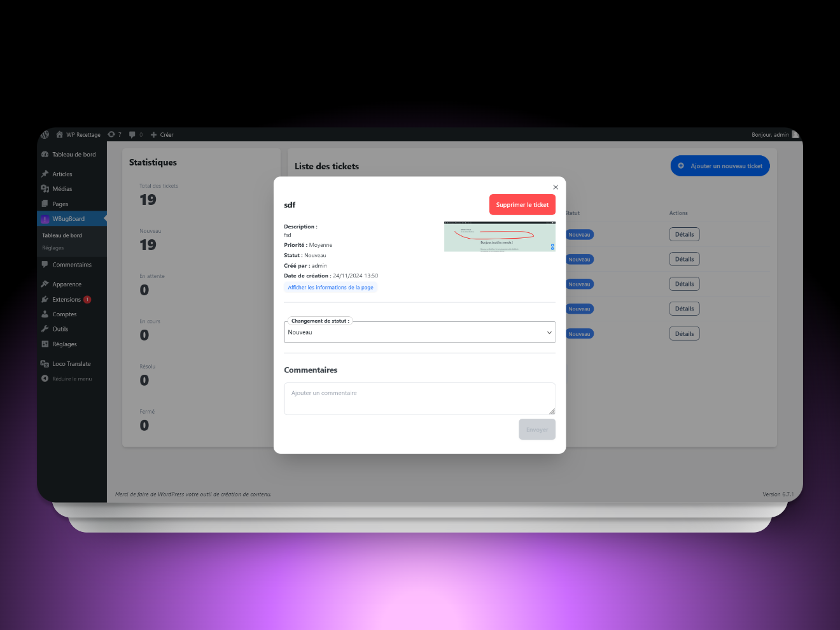The width and height of the screenshot is (840, 630).
Task: Click the Apparence brush icon
Action: [x=45, y=284]
